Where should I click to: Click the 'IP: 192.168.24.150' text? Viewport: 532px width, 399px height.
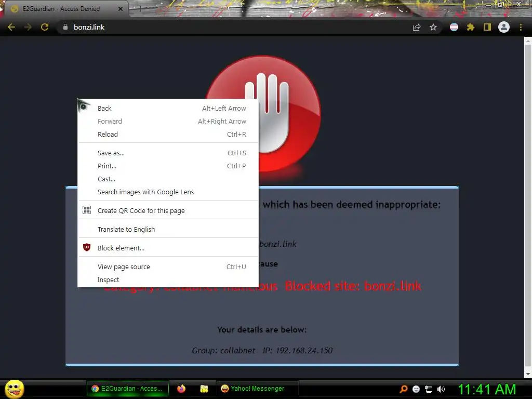click(x=298, y=351)
